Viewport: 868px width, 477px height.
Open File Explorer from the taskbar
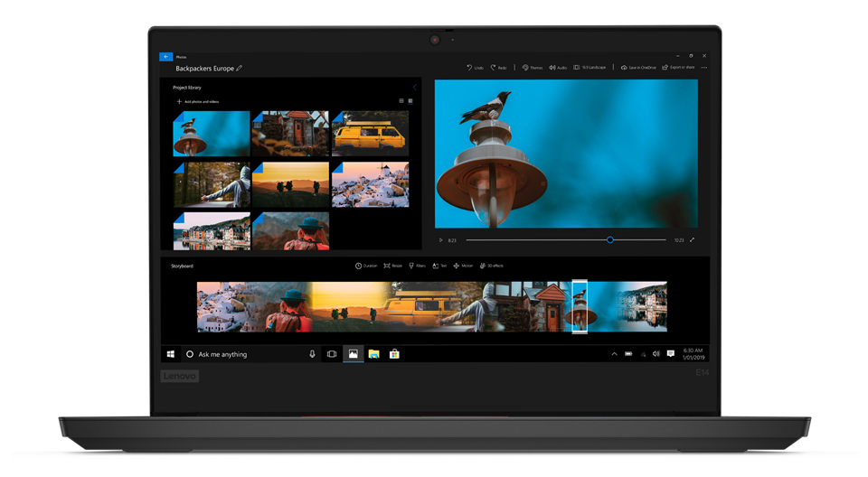tap(373, 354)
